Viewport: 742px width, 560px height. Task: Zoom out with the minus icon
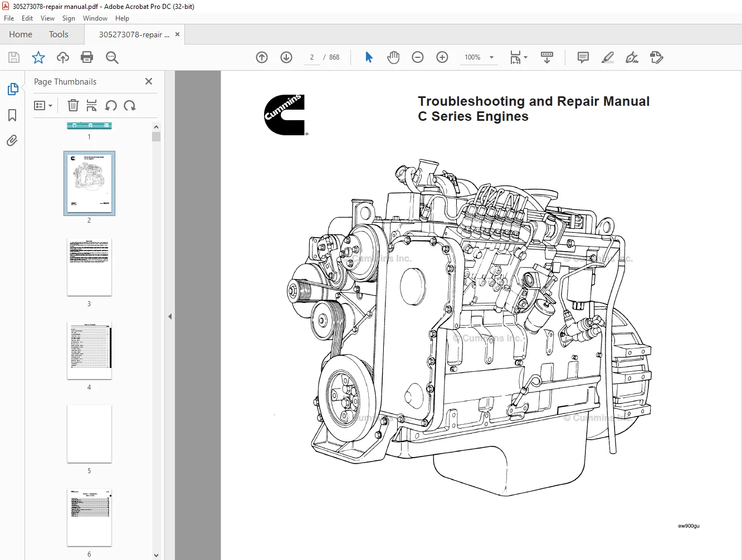click(x=418, y=57)
